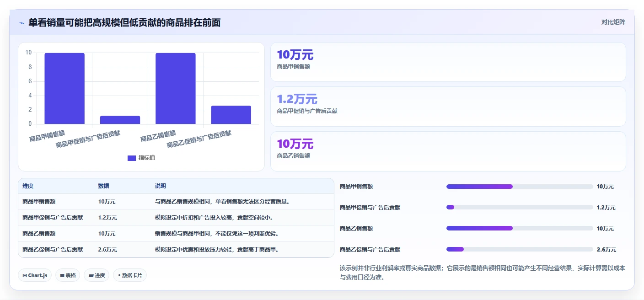Click the 商品甲促销与广告后贡献 chart bar

click(x=120, y=120)
